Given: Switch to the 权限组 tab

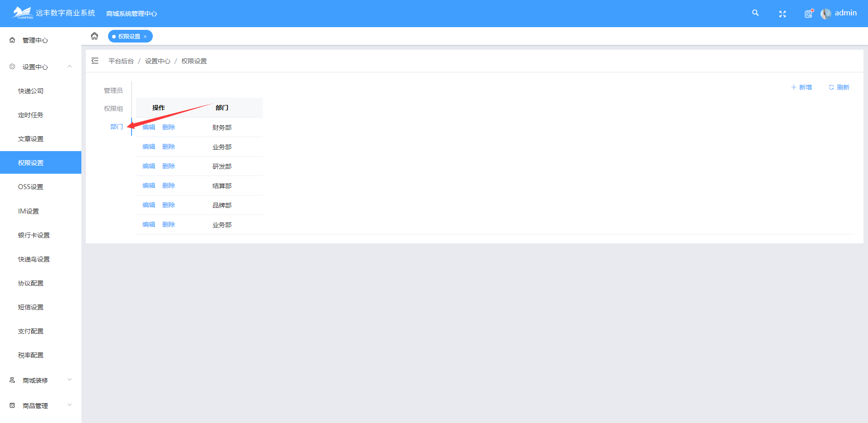Looking at the screenshot, I should pos(113,109).
